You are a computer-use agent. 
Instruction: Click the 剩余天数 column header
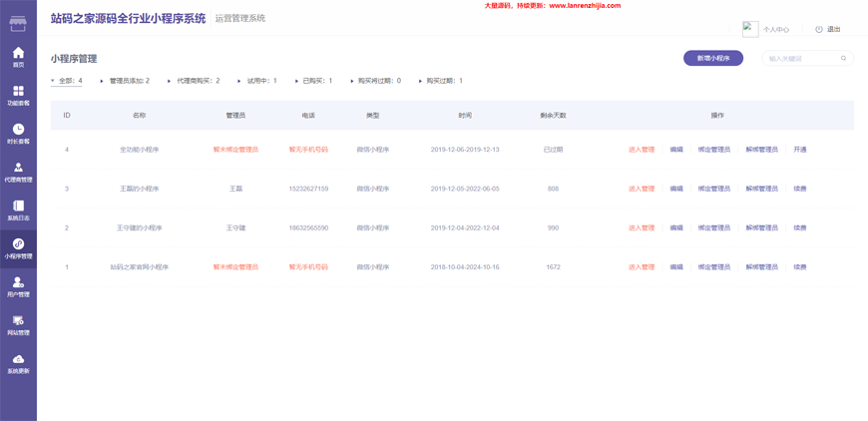553,116
